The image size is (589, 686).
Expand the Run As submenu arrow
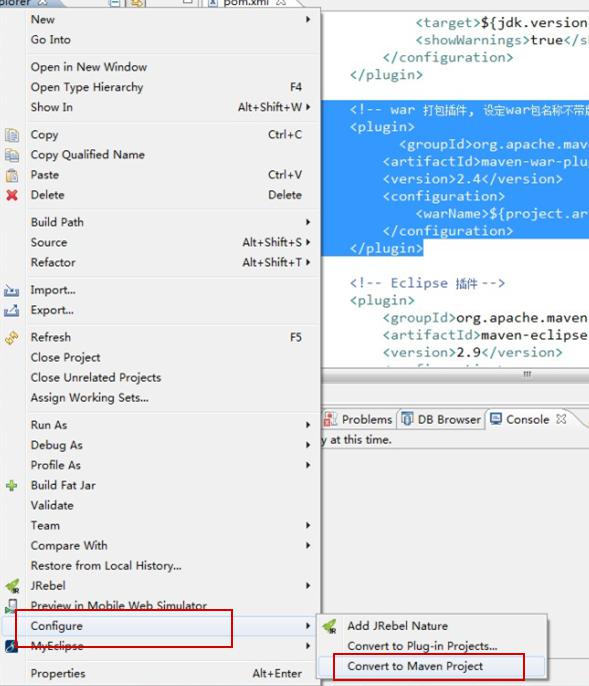click(x=308, y=425)
